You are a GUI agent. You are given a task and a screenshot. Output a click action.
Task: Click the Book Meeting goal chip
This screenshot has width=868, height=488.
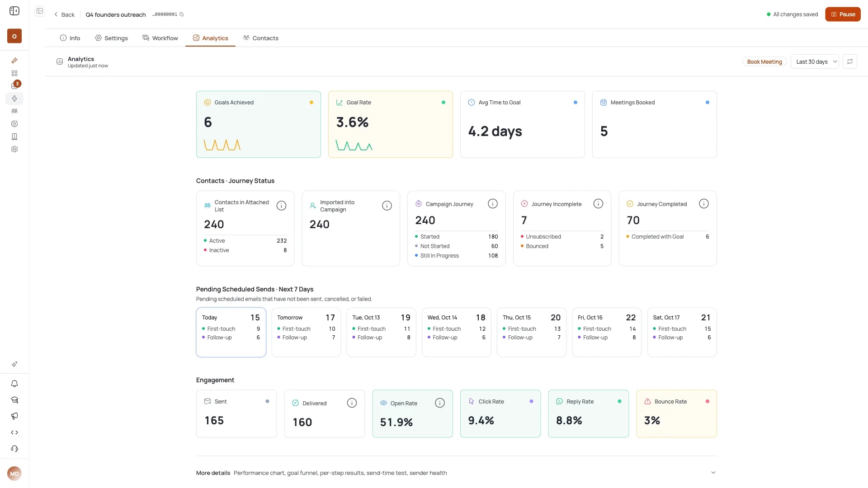tap(764, 62)
